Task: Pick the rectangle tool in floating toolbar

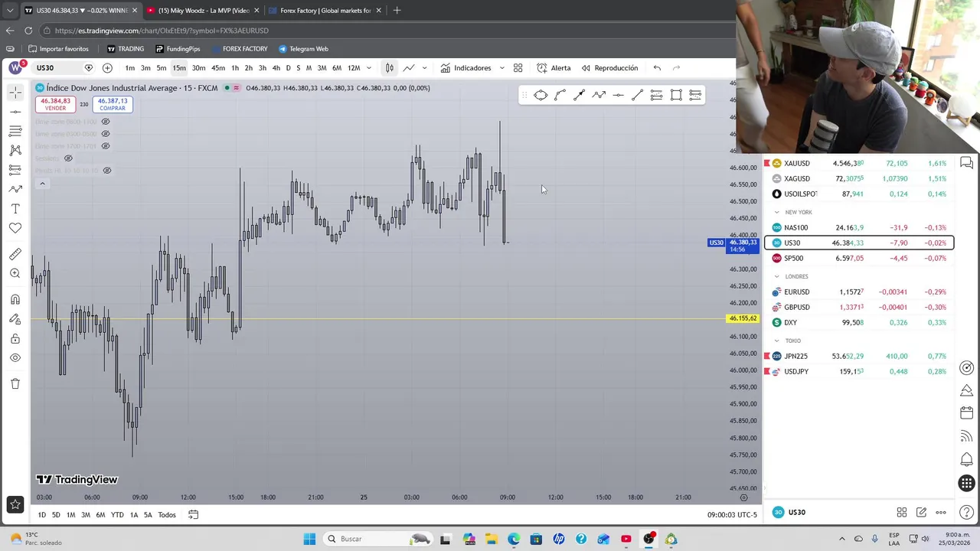Action: pyautogui.click(x=676, y=95)
